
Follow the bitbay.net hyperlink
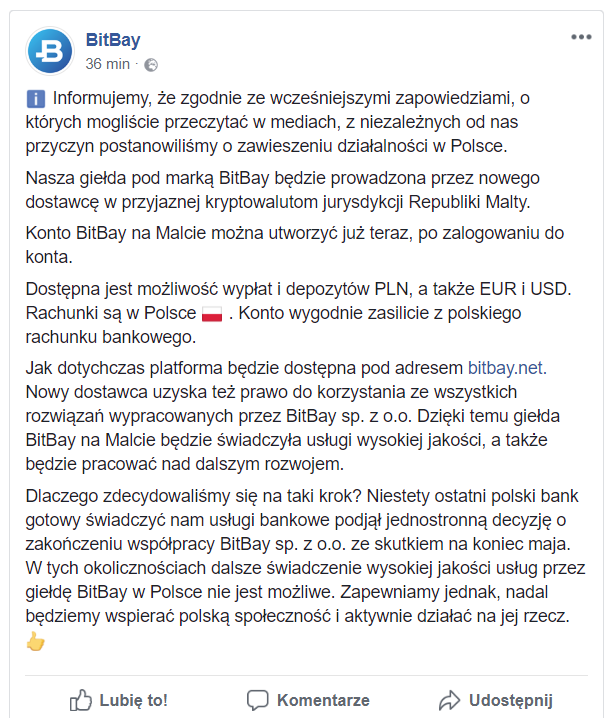coord(506,368)
